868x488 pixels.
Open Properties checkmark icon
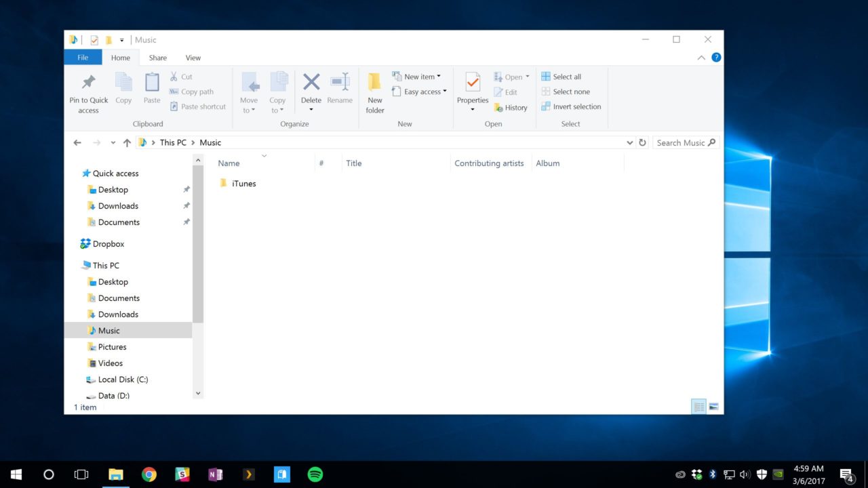pos(473,82)
